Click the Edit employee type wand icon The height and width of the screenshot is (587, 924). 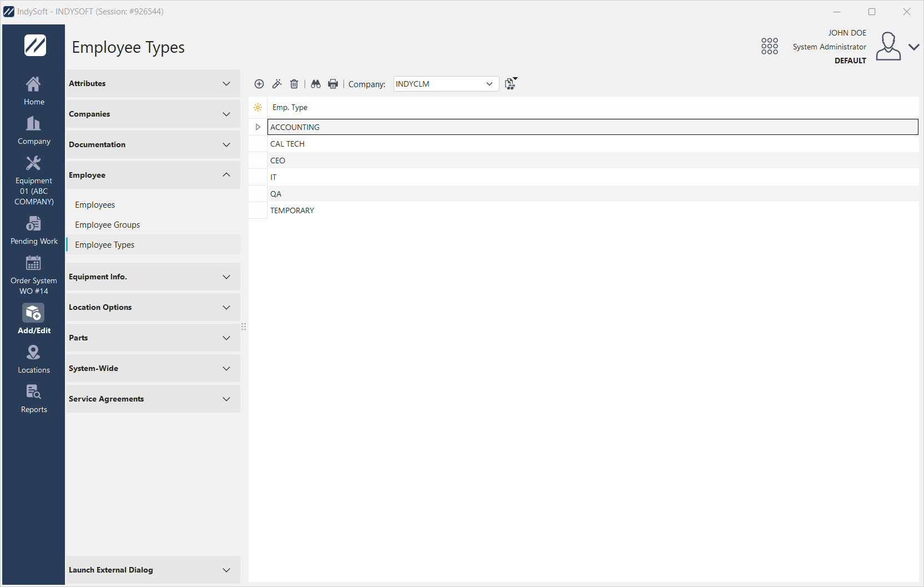pyautogui.click(x=277, y=84)
